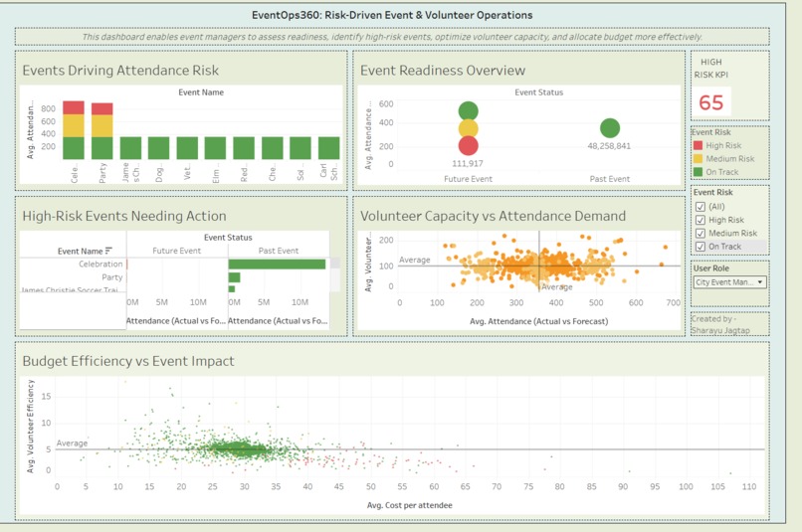Screen dimensions: 802x532
Task: Click the Avg. Attendance (Actual vs Forecast) axis label
Action: click(539, 321)
